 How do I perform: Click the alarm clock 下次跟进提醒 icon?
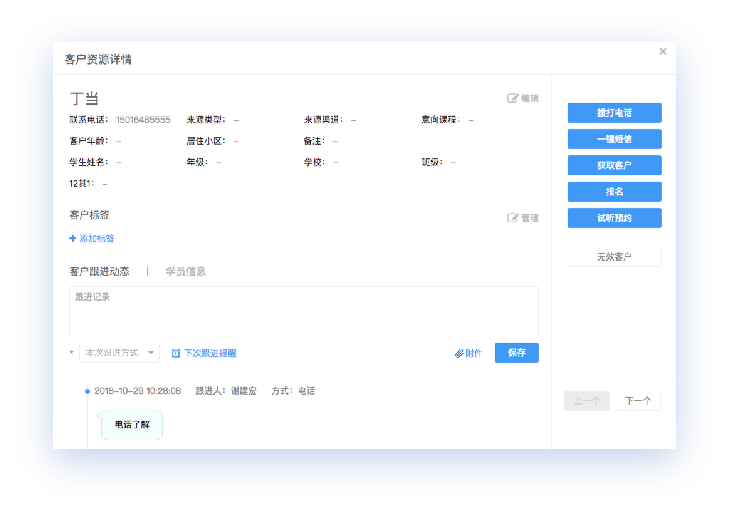pos(176,353)
